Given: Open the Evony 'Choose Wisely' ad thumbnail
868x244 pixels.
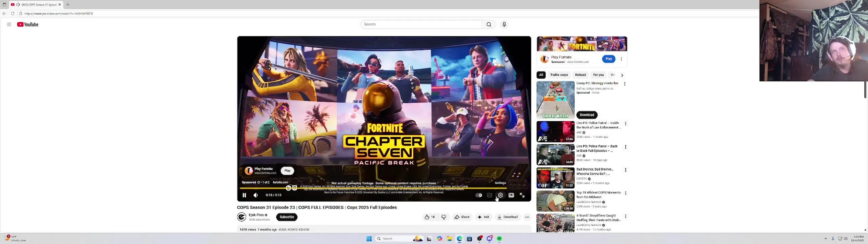Looking at the screenshot, I should click(555, 100).
